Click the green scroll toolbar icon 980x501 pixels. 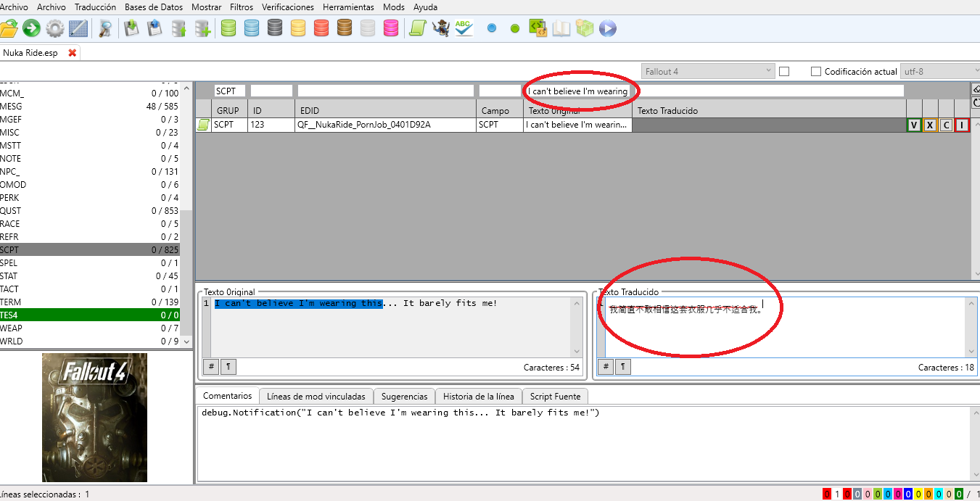pos(417,28)
